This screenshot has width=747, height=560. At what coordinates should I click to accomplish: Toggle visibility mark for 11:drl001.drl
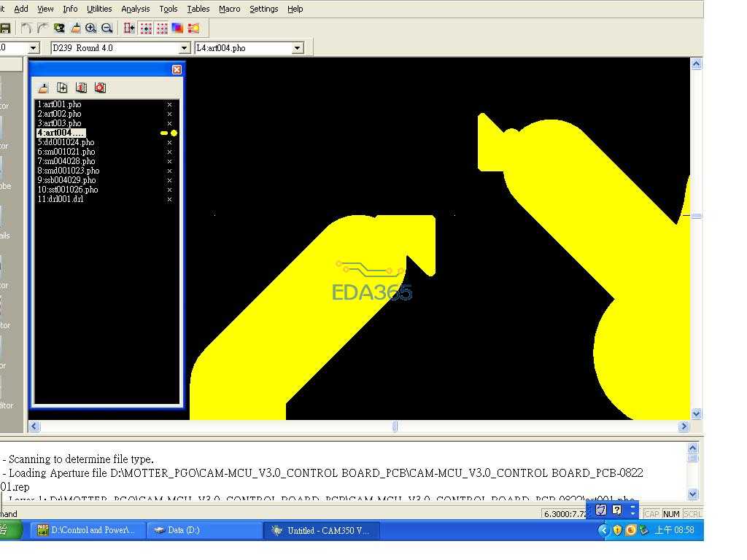tap(169, 199)
